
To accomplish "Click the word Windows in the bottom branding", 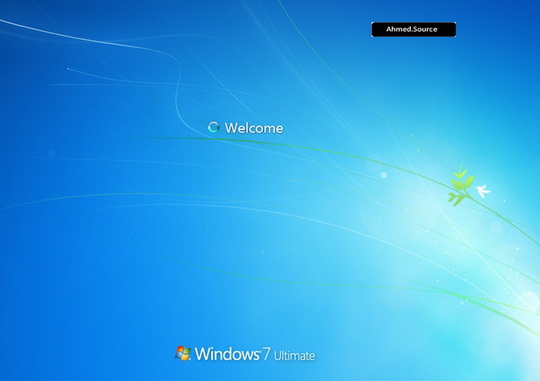I will click(x=227, y=354).
